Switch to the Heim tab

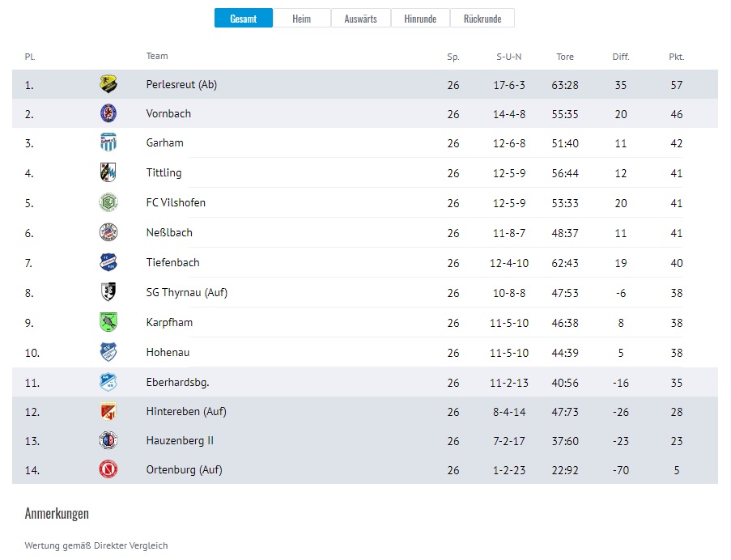(x=302, y=19)
